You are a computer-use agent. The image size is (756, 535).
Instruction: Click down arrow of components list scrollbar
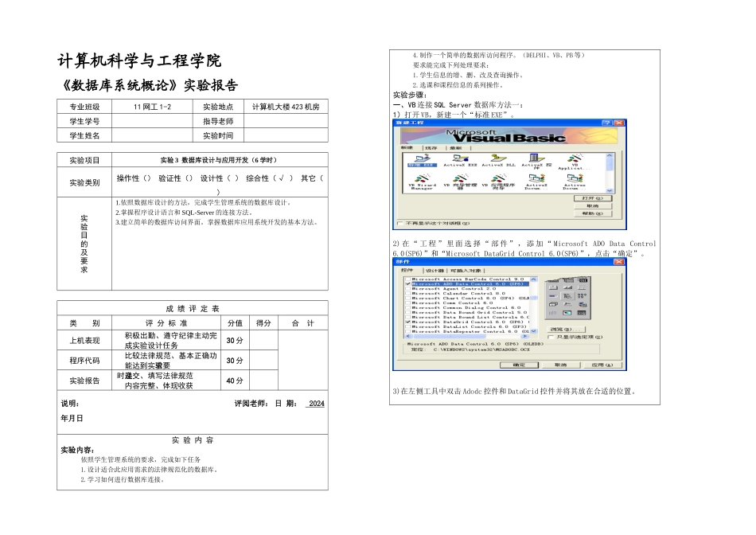pyautogui.click(x=533, y=331)
